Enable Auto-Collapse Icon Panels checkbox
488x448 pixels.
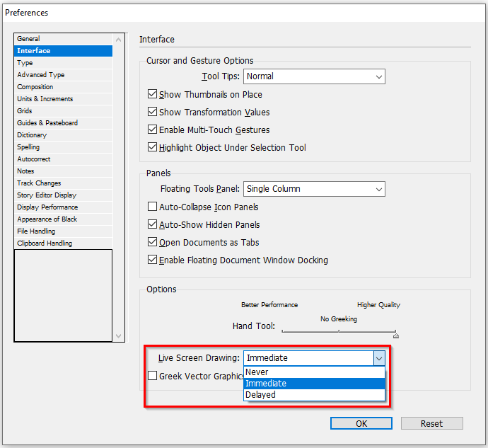152,207
